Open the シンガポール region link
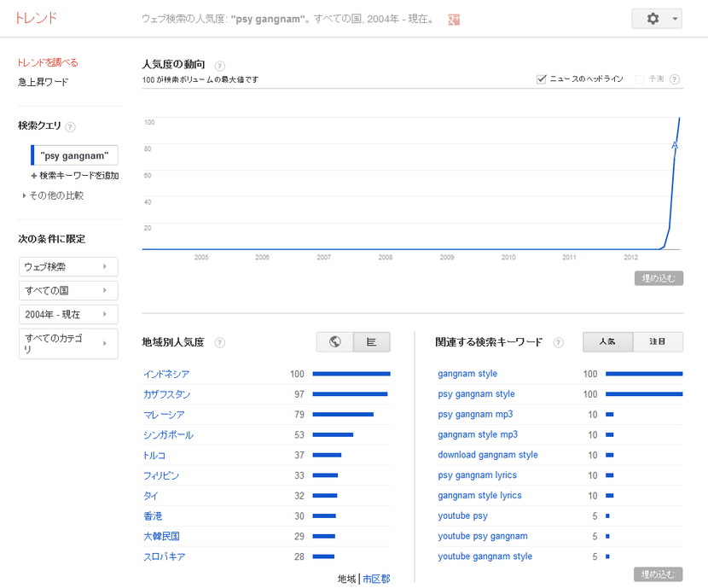The width and height of the screenshot is (708, 588). (168, 435)
